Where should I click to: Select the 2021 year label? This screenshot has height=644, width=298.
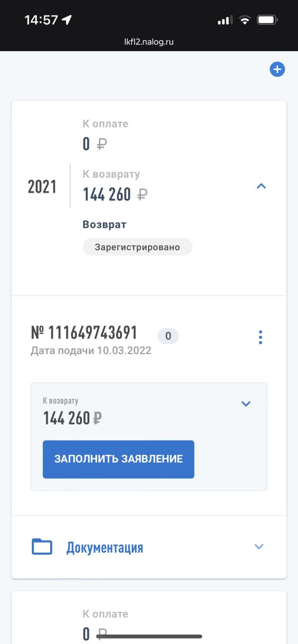coord(42,187)
